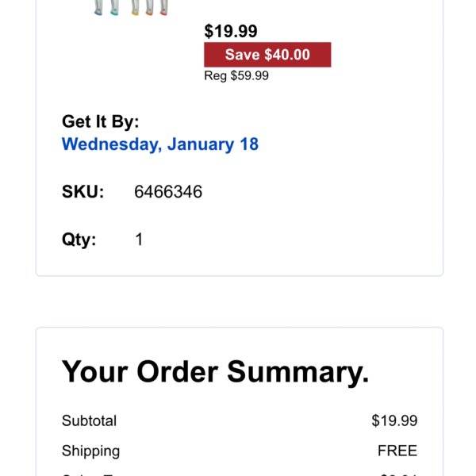
Task: Click the red Save $40.00 badge
Action: 267,55
